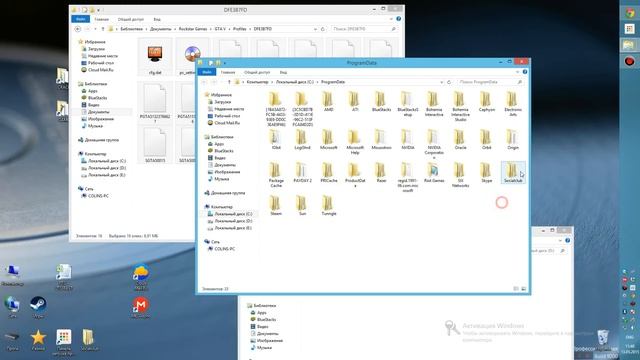This screenshot has height=360, width=640.
Task: Select Загрузки in ProgramData navigation pane
Action: tap(223, 102)
